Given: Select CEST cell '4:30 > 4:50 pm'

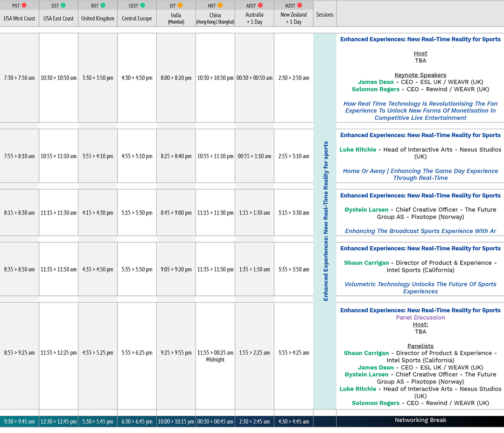Looking at the screenshot, I should click(x=137, y=78).
